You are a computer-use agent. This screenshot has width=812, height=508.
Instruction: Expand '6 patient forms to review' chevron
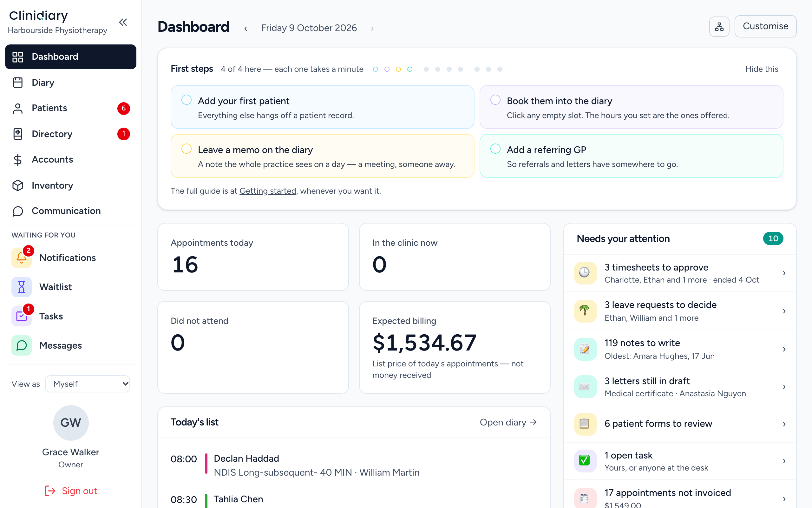tap(784, 424)
